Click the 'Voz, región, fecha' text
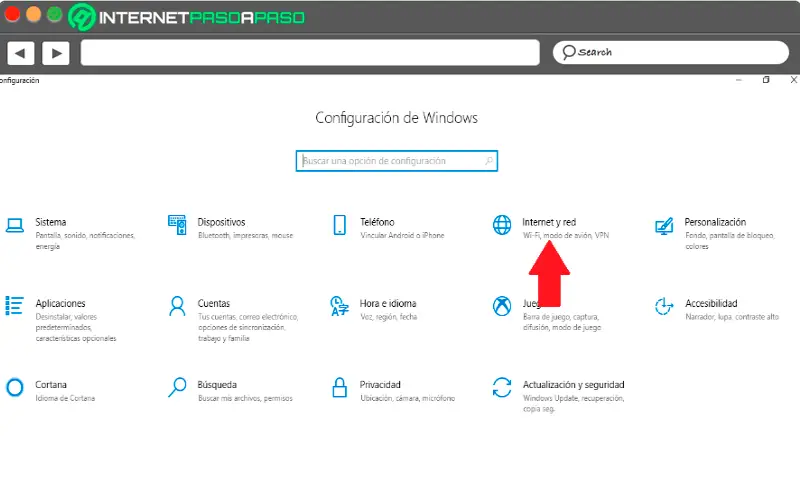The height and width of the screenshot is (500, 800). 388,316
